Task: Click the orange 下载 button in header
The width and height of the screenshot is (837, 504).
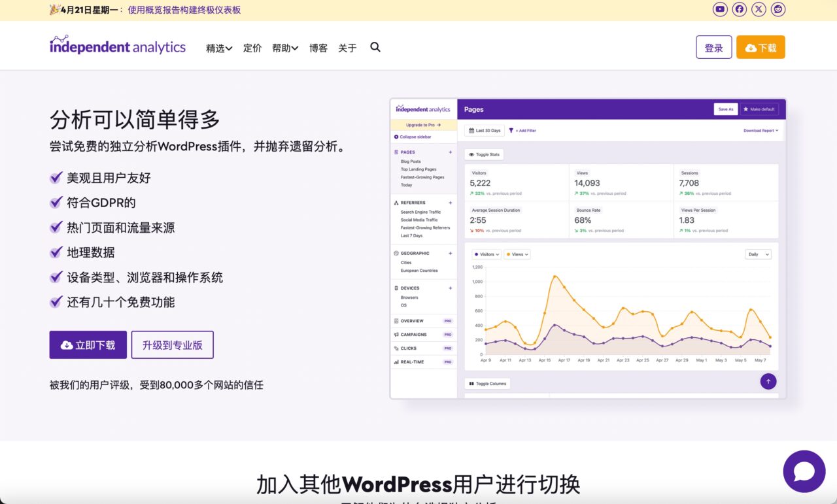Action: coord(760,47)
